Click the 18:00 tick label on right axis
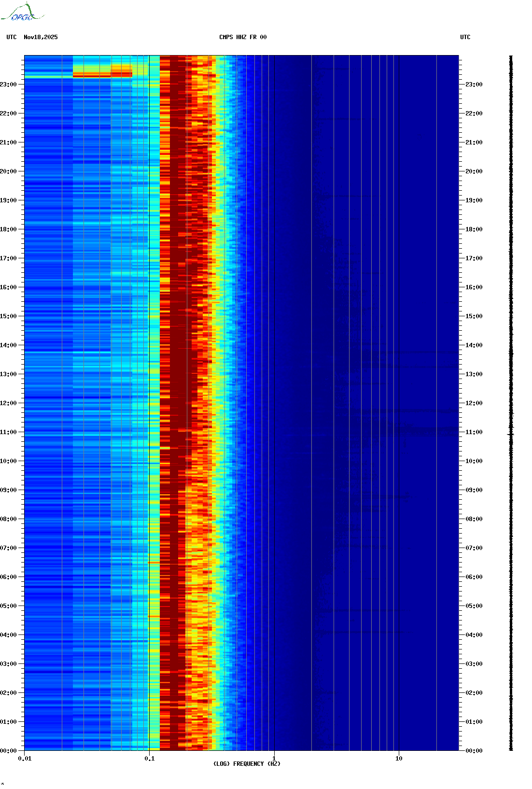The image size is (532, 789). point(474,229)
